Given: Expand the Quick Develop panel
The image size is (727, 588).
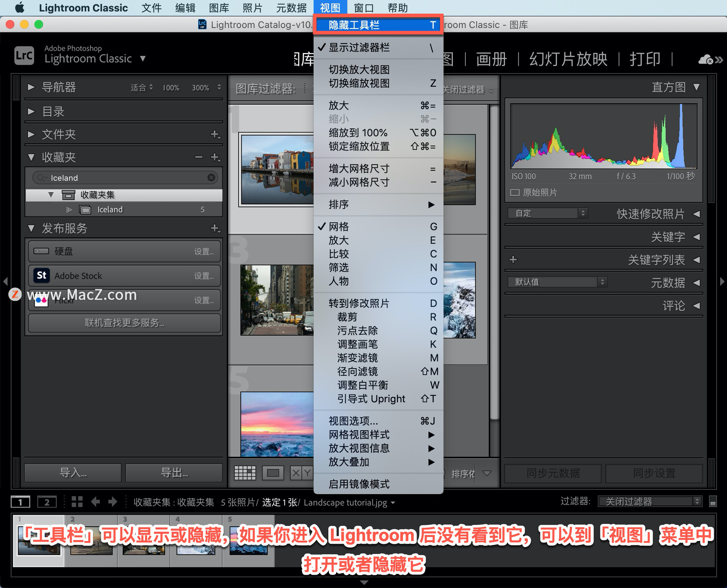Looking at the screenshot, I should point(697,214).
